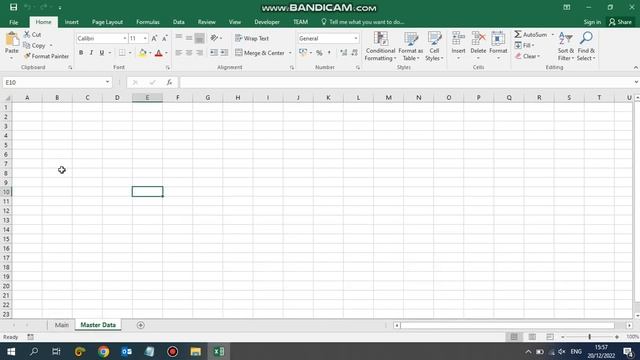Toggle Wrap Text
Viewport: 640px width, 360px height.
point(252,38)
